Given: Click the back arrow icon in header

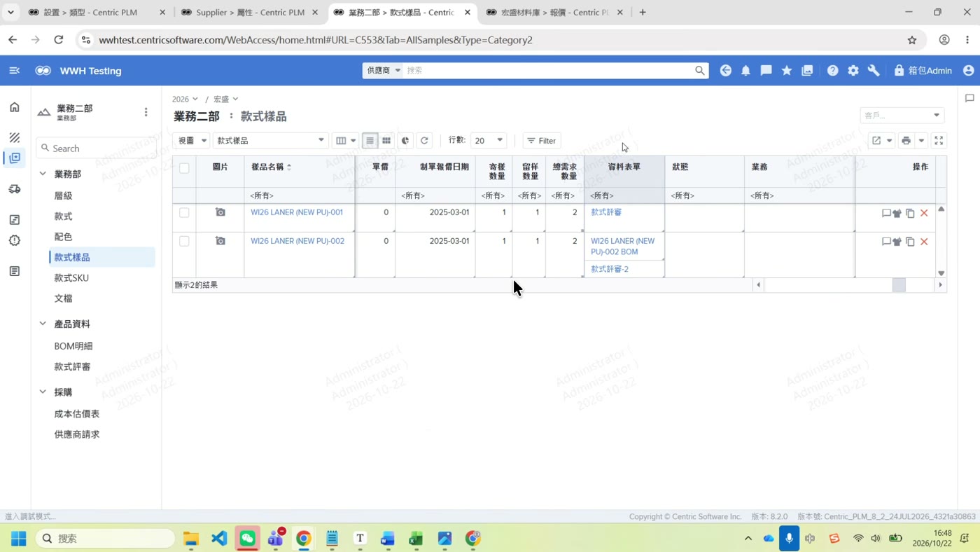Looking at the screenshot, I should (x=725, y=71).
